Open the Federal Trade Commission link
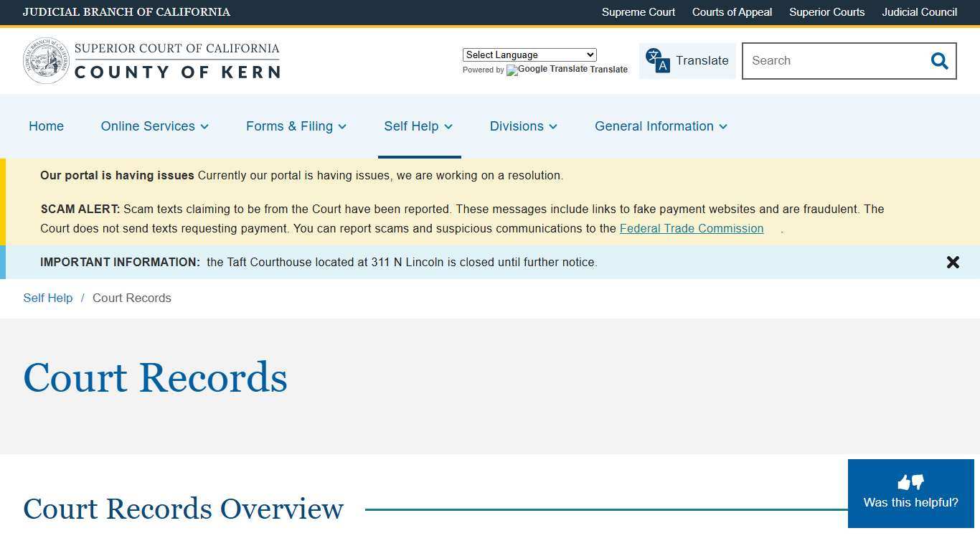This screenshot has height=551, width=980. click(691, 228)
